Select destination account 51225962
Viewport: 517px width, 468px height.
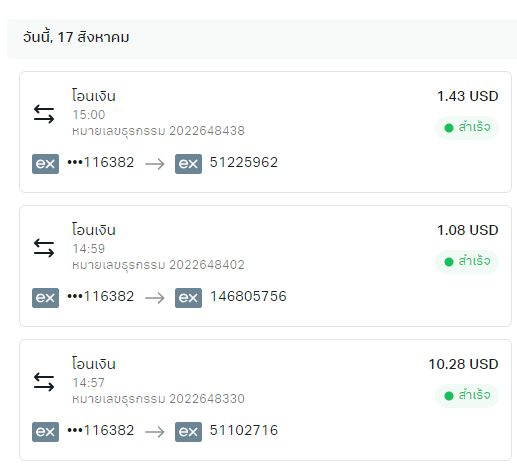244,163
